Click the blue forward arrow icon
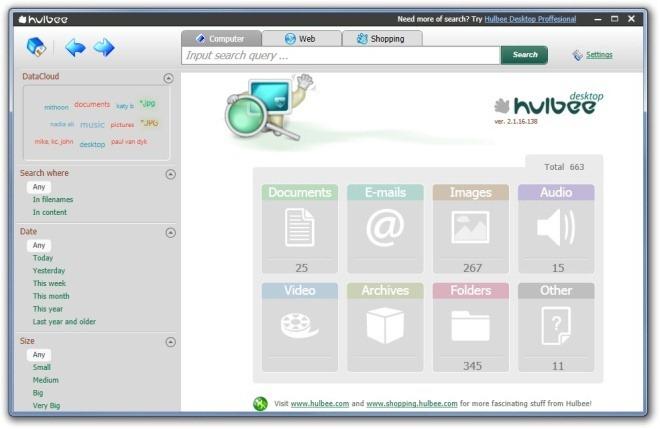 (x=104, y=47)
